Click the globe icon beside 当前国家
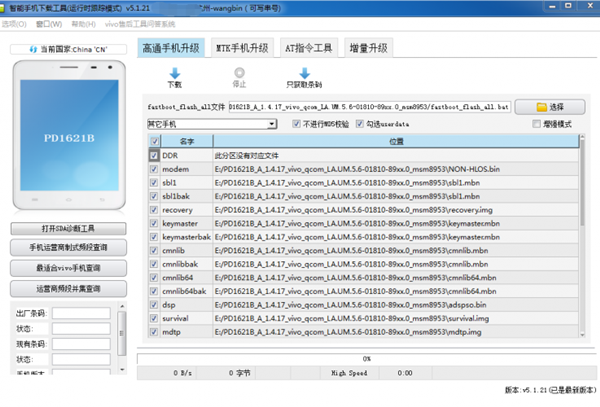Image resolution: width=600 pixels, height=407 pixels. (x=34, y=48)
